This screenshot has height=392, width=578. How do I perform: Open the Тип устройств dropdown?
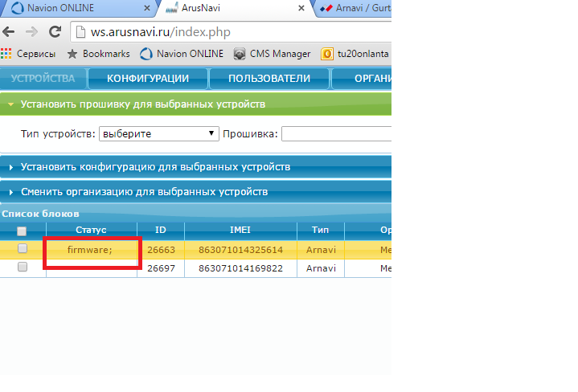[x=159, y=133]
